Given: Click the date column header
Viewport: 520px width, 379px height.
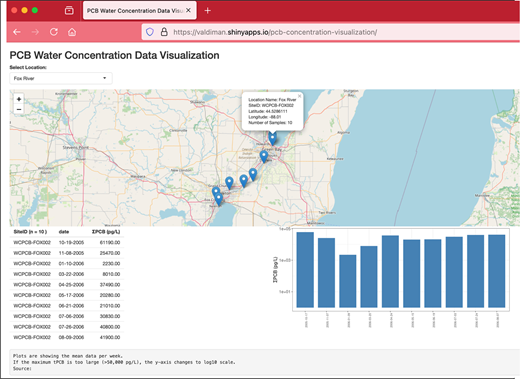Looking at the screenshot, I should [64, 232].
